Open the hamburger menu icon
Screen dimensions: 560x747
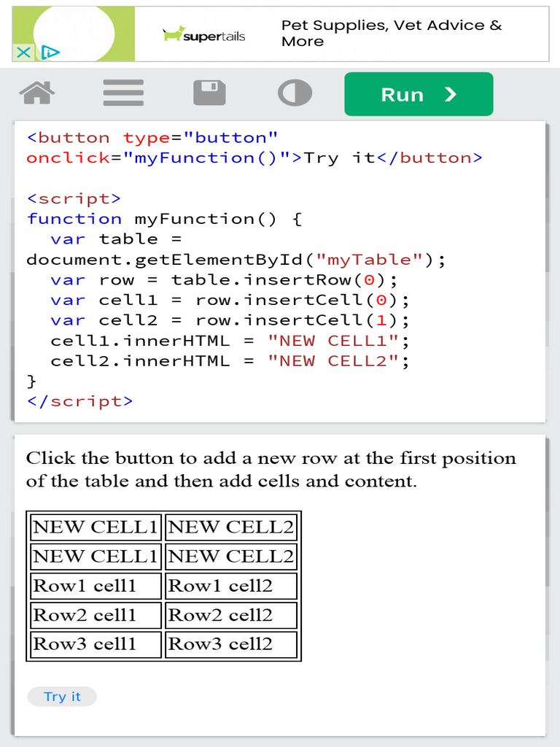point(123,93)
